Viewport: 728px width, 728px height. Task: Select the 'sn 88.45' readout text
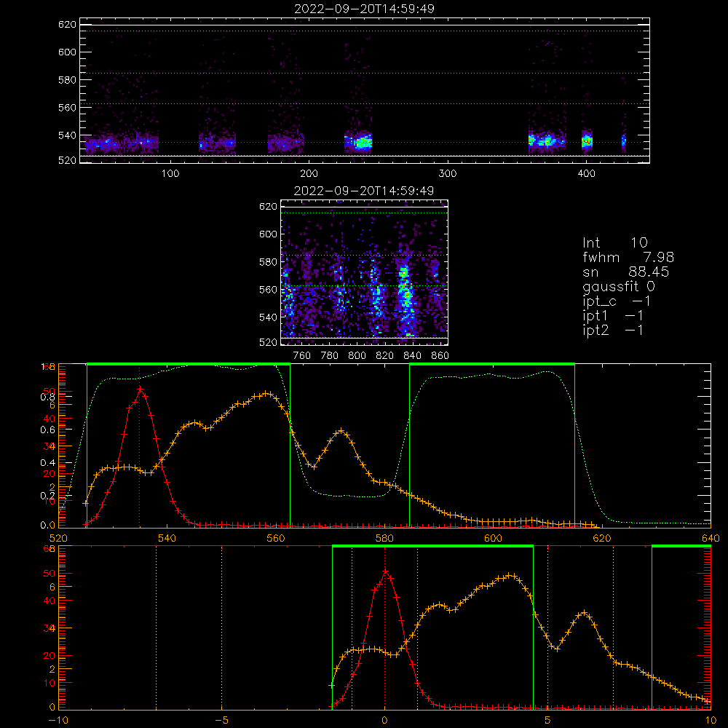click(626, 272)
